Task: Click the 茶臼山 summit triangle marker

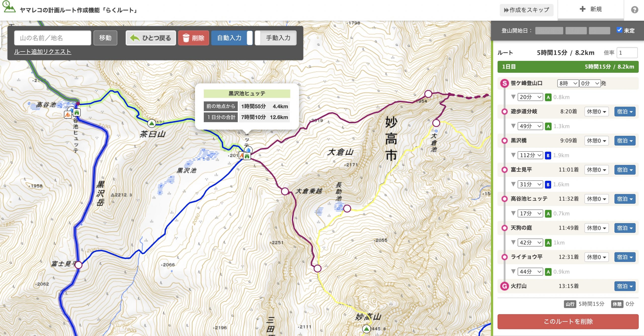Action: [151, 123]
